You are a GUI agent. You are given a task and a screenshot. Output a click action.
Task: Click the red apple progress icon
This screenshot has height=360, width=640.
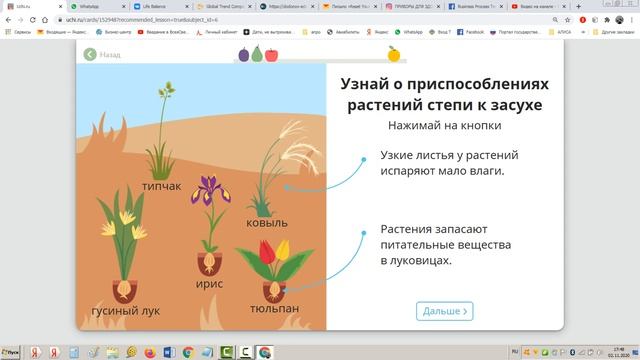point(271,55)
